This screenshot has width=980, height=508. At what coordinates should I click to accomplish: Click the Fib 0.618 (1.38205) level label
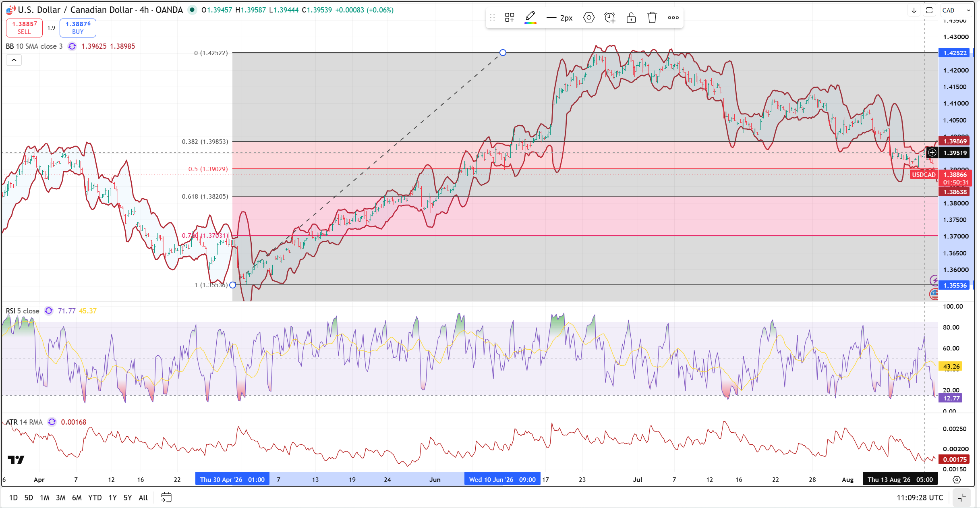(205, 196)
